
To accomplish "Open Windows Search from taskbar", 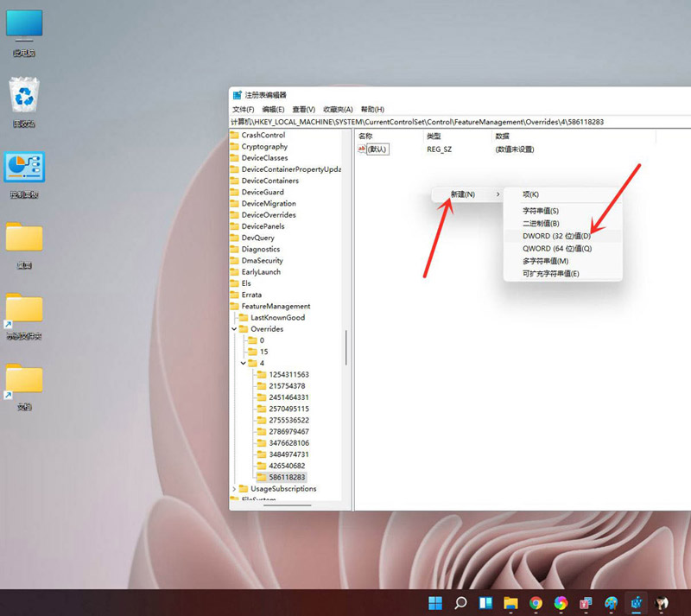I will [460, 602].
